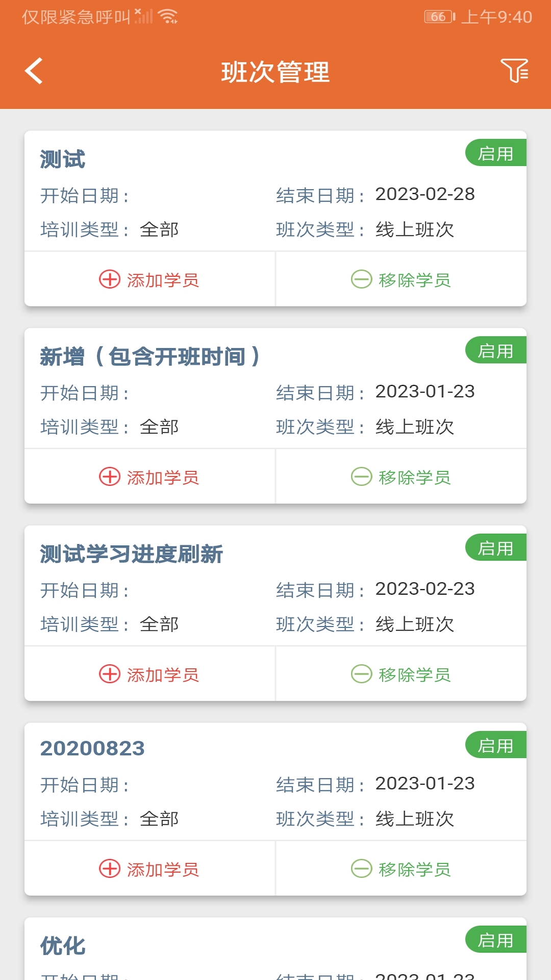This screenshot has height=980, width=551.
Task: Tap plus icon in 新增（包含开班时间）card
Action: tap(109, 477)
